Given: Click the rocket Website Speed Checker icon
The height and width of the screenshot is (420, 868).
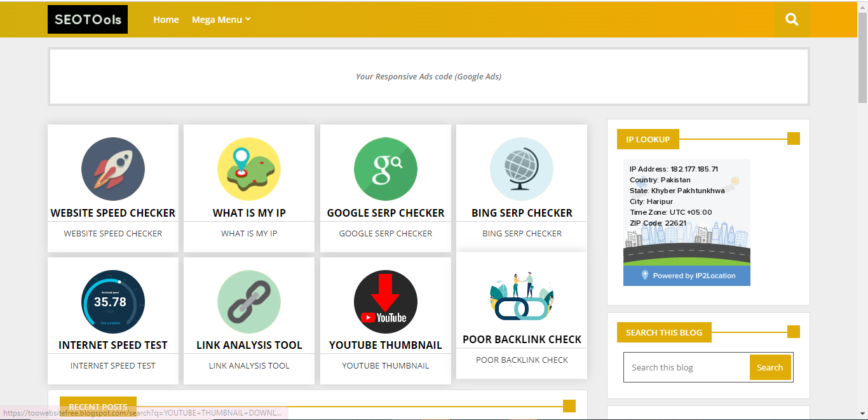Looking at the screenshot, I should [x=113, y=169].
